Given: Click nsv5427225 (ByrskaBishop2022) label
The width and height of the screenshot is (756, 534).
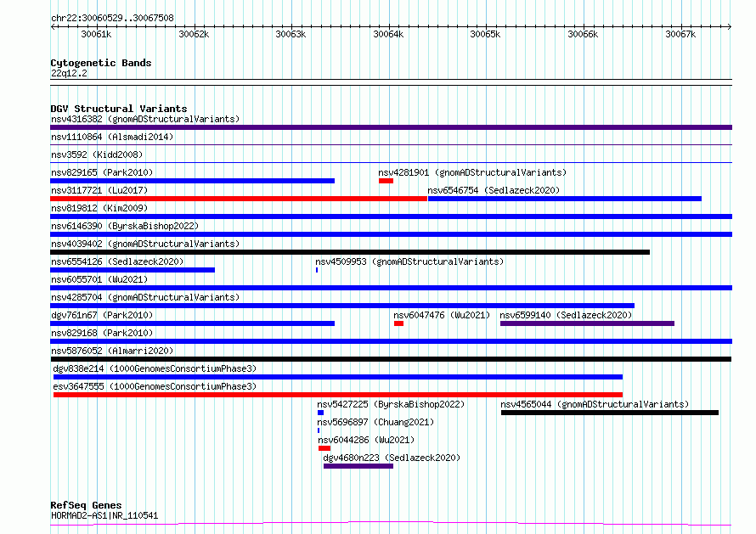Looking at the screenshot, I should tap(391, 404).
